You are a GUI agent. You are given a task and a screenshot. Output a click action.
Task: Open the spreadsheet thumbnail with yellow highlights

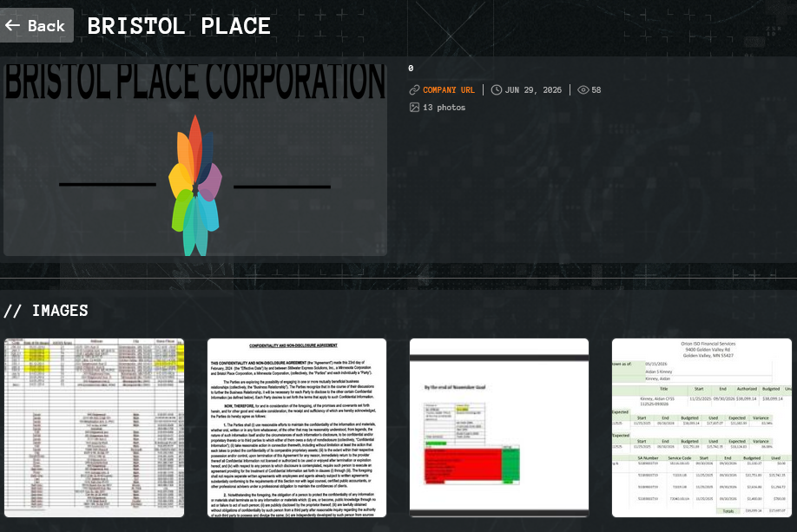[94, 428]
